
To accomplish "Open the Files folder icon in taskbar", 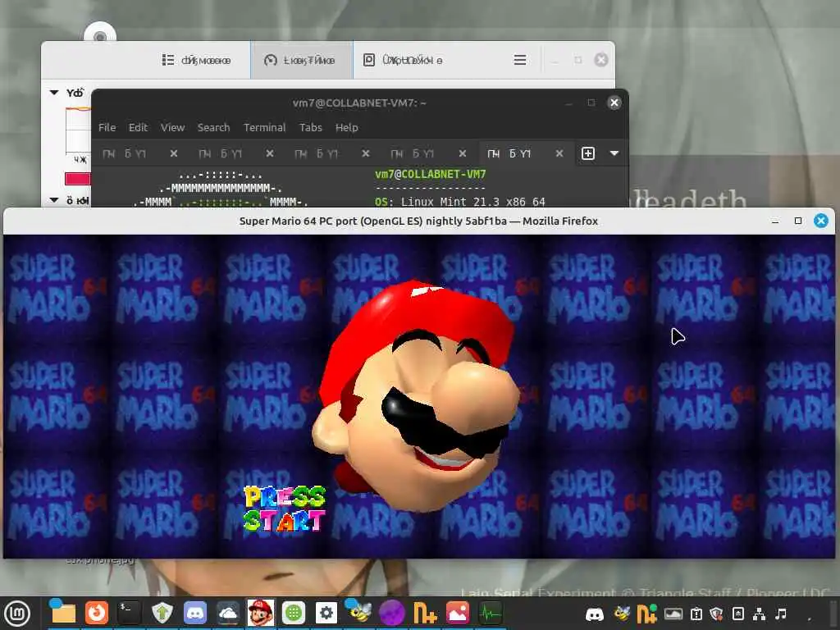I will 62,612.
